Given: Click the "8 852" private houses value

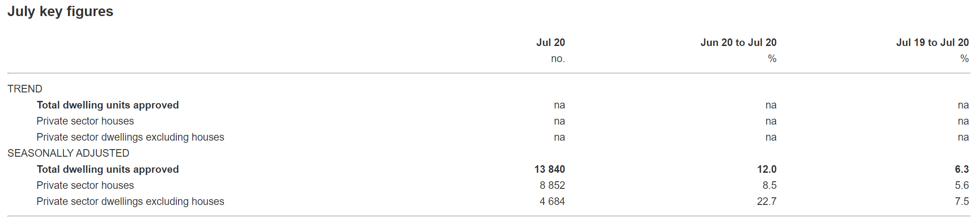Looking at the screenshot, I should 552,185.
